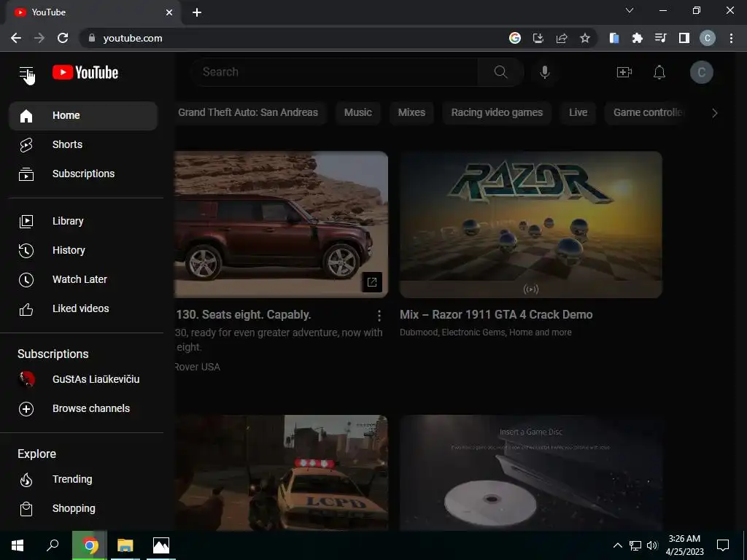Click in the YouTube Search field
Image resolution: width=747 pixels, height=560 pixels.
[334, 72]
